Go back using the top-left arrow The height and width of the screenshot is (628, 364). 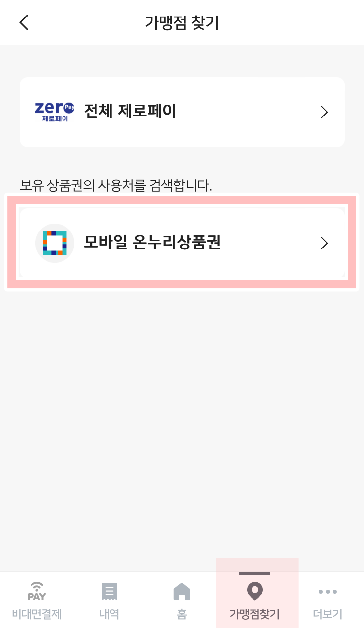pyautogui.click(x=24, y=22)
